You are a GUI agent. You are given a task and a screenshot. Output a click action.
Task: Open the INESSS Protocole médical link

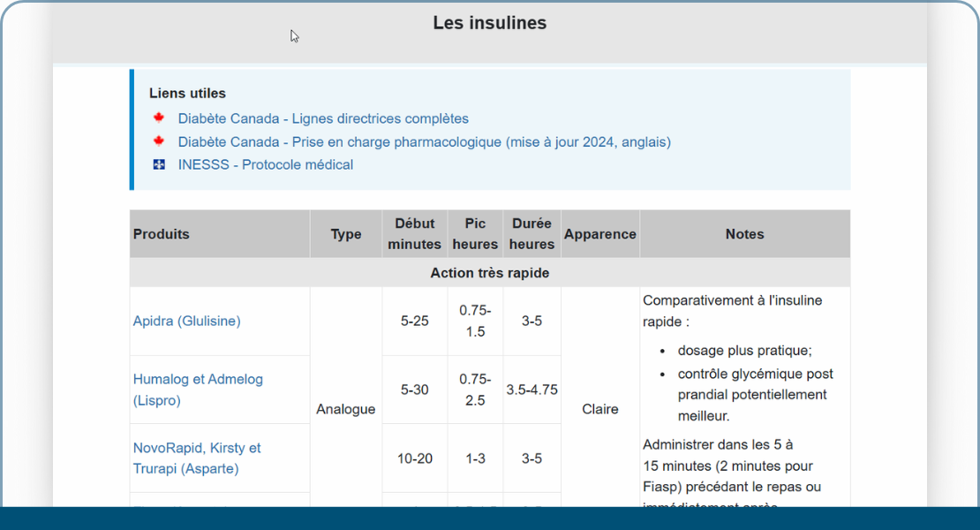[266, 164]
